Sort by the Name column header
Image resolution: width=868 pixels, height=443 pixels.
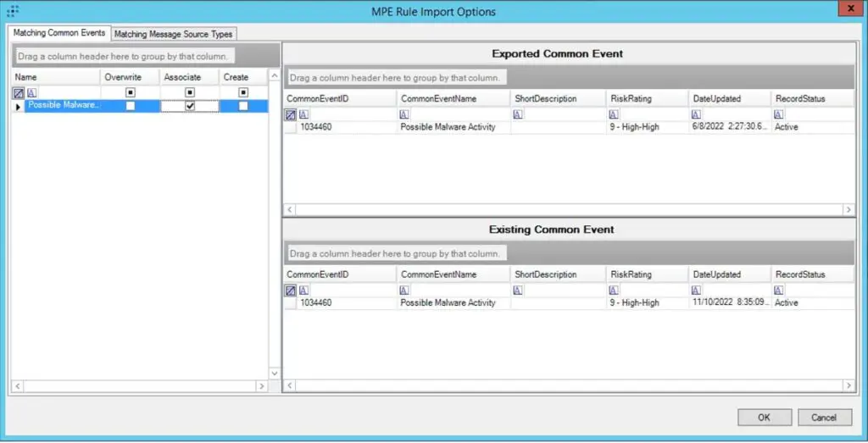tap(56, 77)
